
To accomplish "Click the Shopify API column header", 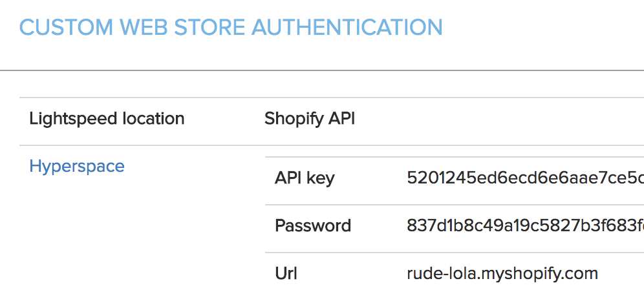I will (310, 119).
